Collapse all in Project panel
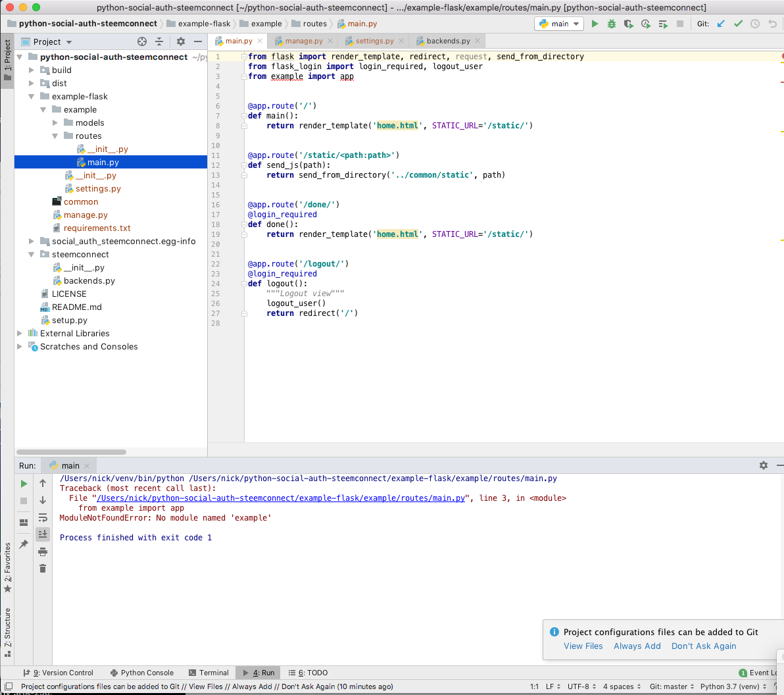 pos(159,41)
